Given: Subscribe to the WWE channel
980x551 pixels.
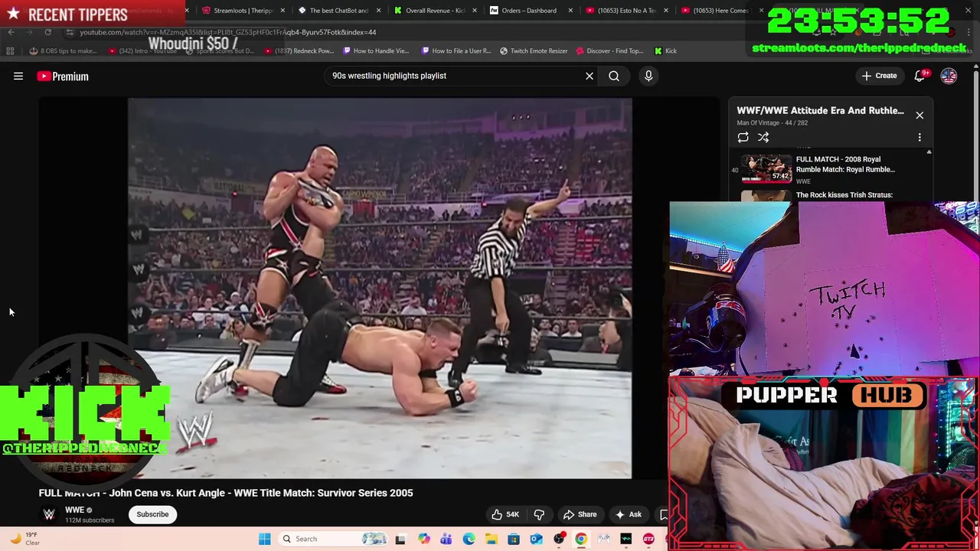Looking at the screenshot, I should [x=152, y=514].
